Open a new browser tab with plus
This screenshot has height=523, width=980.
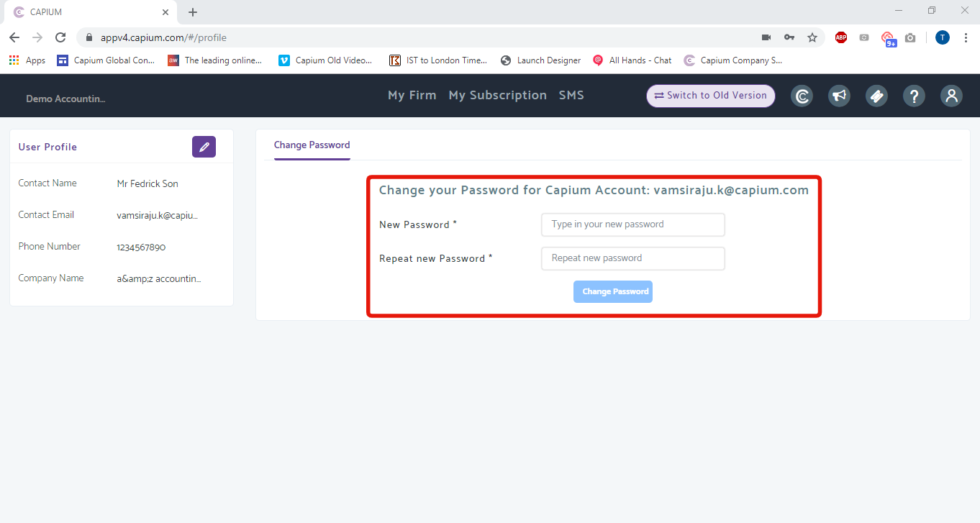(193, 12)
